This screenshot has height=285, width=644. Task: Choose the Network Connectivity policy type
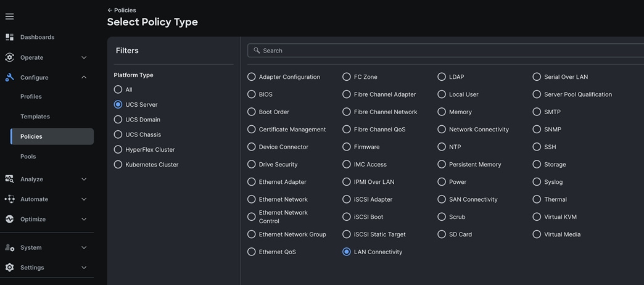coord(442,130)
